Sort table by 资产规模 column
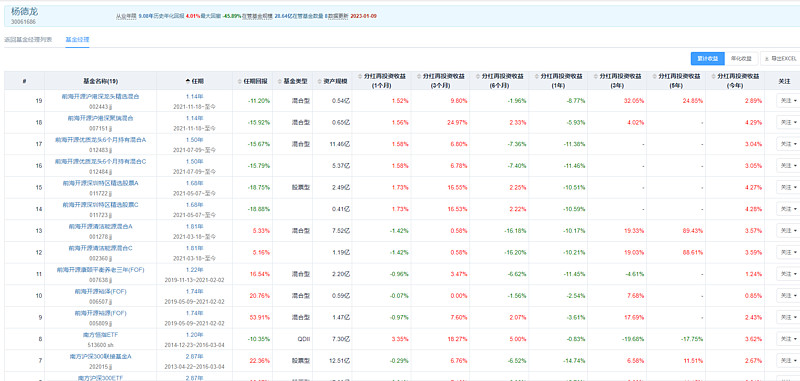The height and width of the screenshot is (381, 800). pyautogui.click(x=332, y=81)
